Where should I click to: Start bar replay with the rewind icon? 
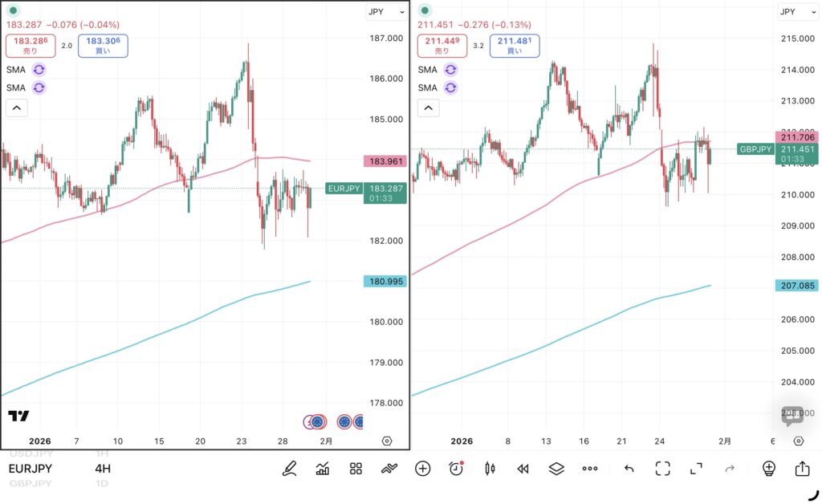tap(523, 469)
